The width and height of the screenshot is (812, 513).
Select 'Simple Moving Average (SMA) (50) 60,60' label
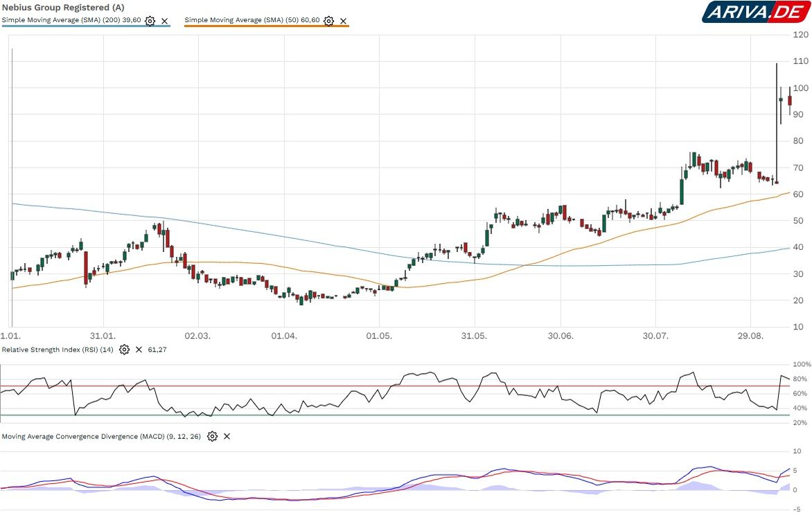(x=252, y=20)
